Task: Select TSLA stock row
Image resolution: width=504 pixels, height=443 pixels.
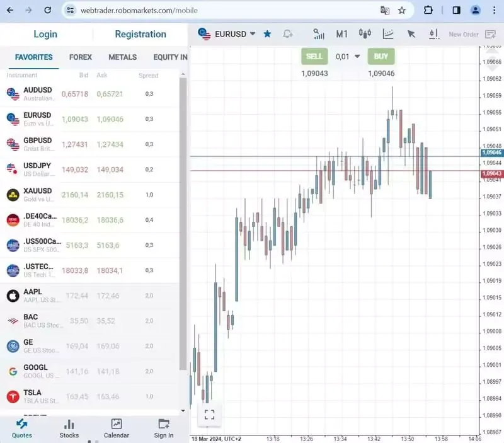Action: click(x=89, y=397)
